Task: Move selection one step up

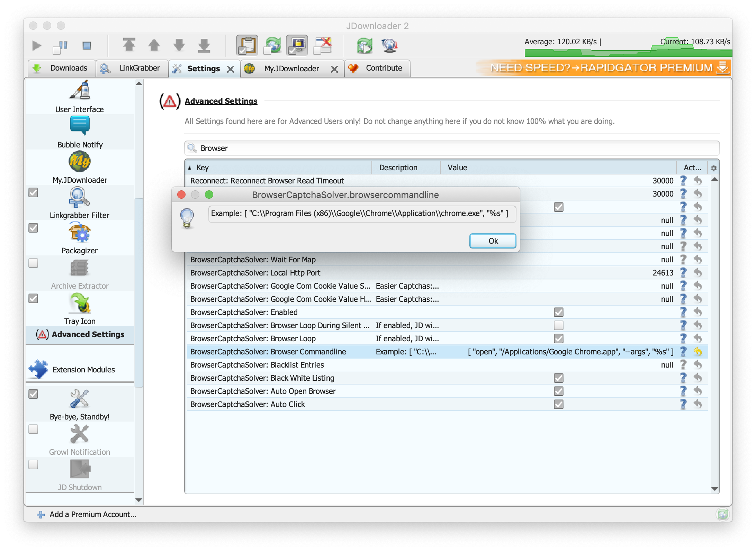Action: click(x=154, y=45)
